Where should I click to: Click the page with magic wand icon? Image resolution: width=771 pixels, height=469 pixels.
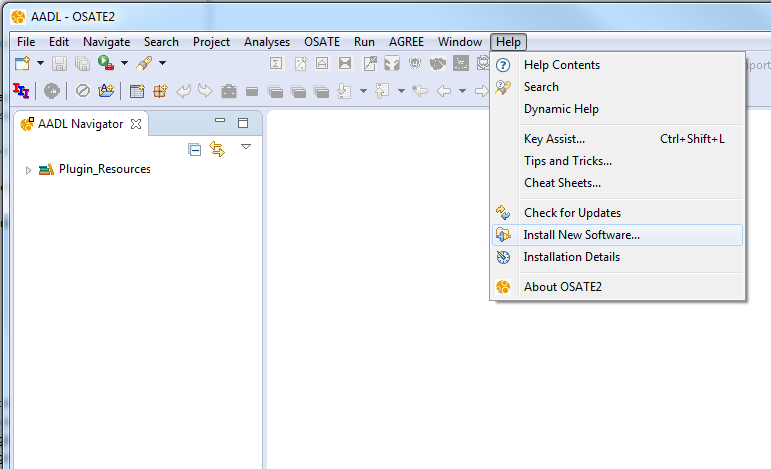(x=300, y=63)
